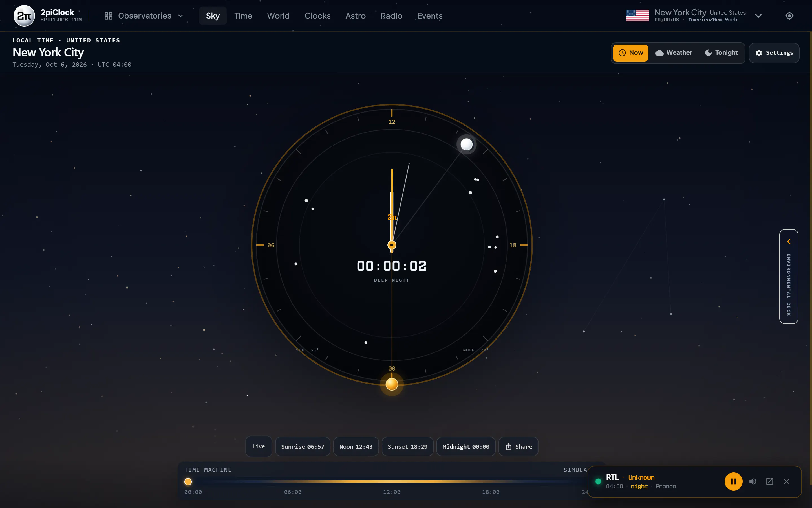Click the 12:00 point on Time Machine track

(x=392, y=481)
